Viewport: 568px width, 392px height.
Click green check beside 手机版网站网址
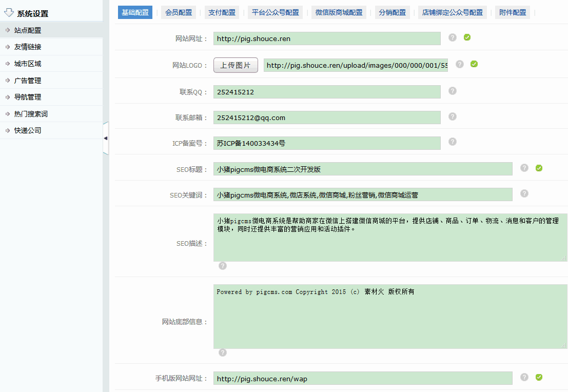539,377
